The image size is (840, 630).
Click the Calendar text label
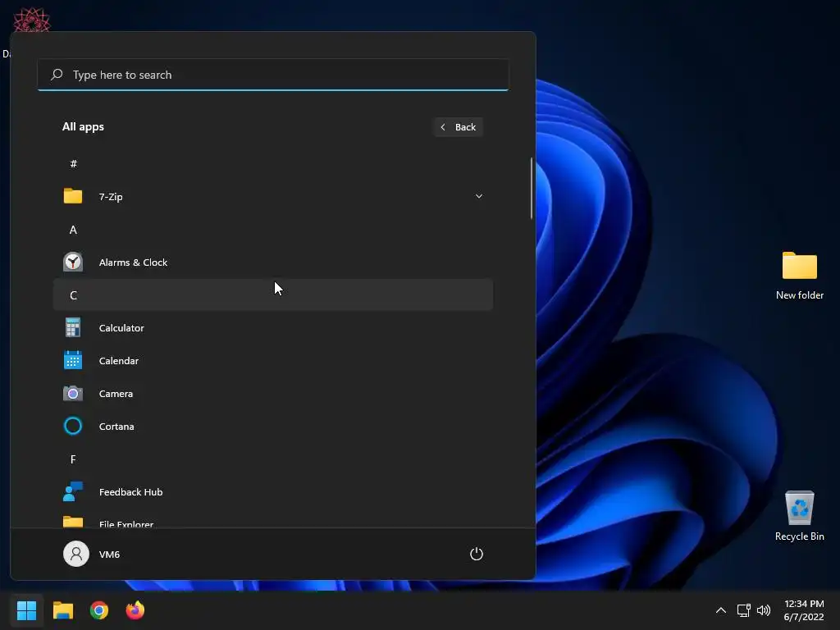(x=119, y=361)
